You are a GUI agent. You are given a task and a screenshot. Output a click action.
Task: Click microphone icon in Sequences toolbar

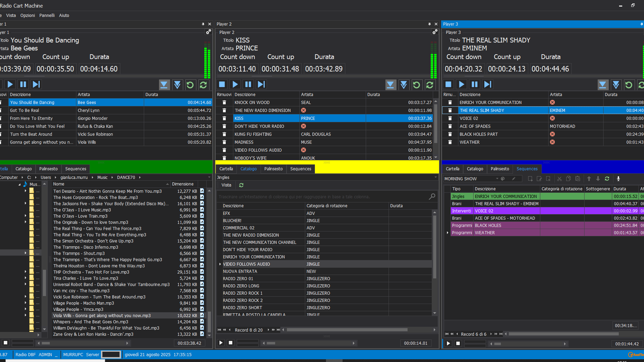pyautogui.click(x=618, y=179)
